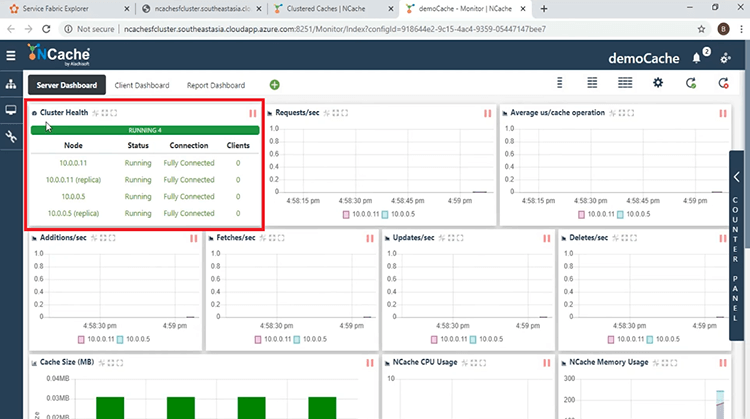
Task: Maximize the Fetches/sec panel
Action: [x=281, y=238]
